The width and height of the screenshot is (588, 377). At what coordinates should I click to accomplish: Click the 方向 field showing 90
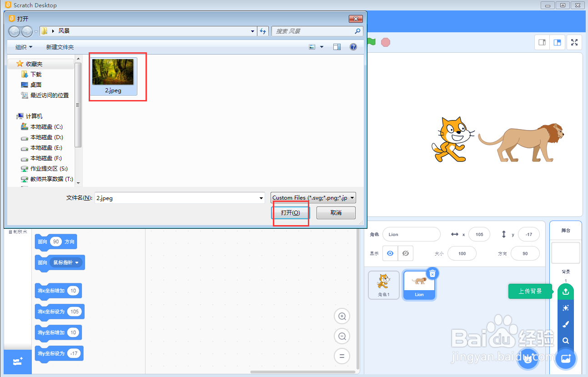[x=525, y=253]
